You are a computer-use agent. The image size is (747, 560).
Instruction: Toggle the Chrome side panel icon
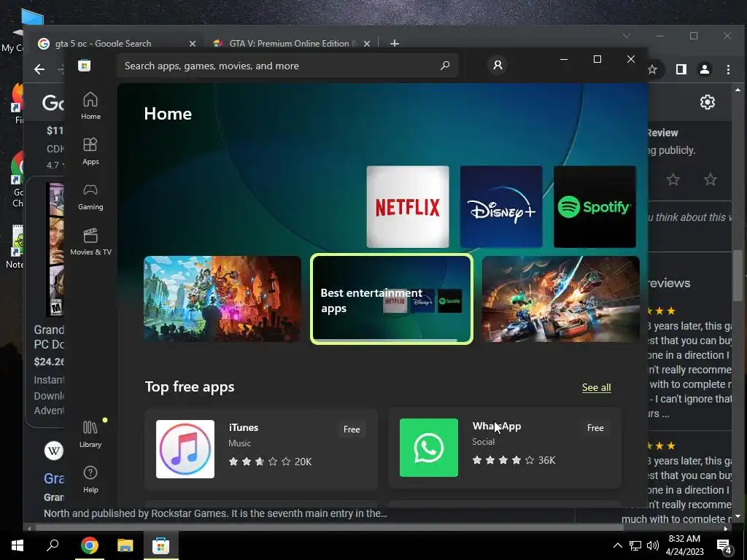[681, 69]
